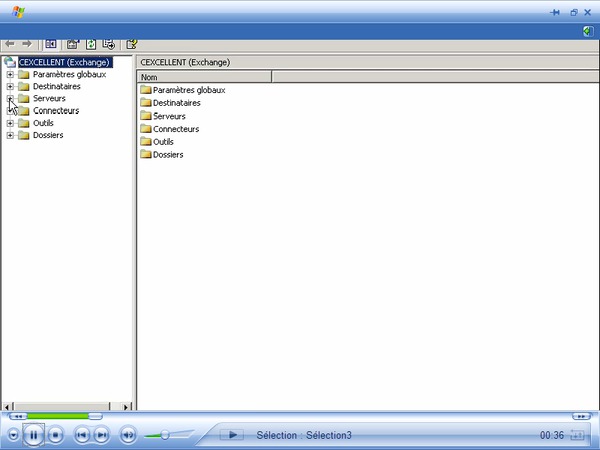Select CEXCELLENT (Exchange) root in tree
600x450 pixels.
pos(63,62)
